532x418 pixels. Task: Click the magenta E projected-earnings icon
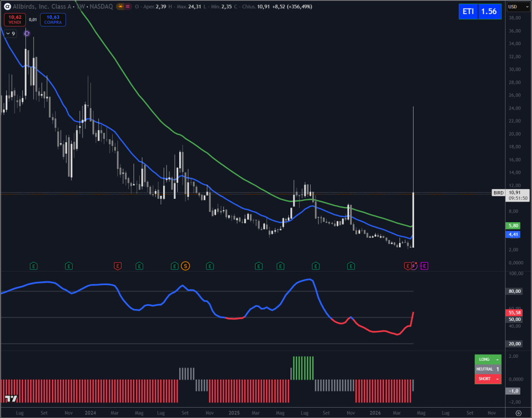pyautogui.click(x=424, y=266)
